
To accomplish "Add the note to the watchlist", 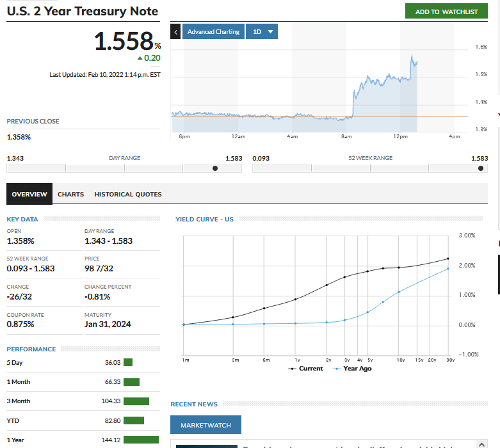I will click(446, 12).
